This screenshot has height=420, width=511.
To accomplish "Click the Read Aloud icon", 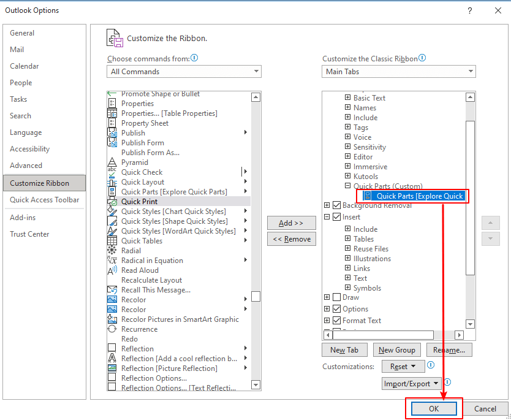I will [112, 270].
